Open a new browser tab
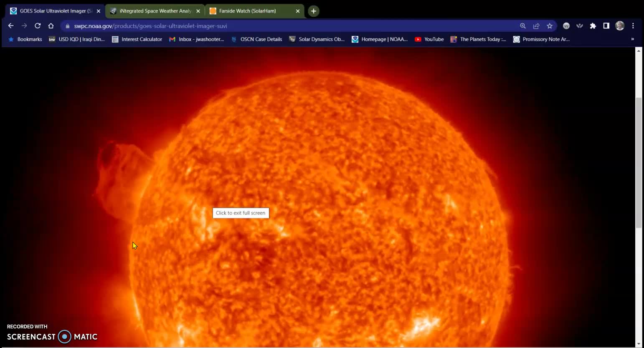Screen dimensions: 644x348 (314, 11)
